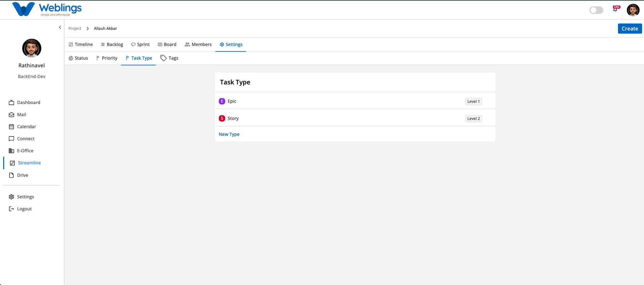Screen dimensions: 644x285
Task: Click the Status sub-tab icon
Action: [71, 58]
